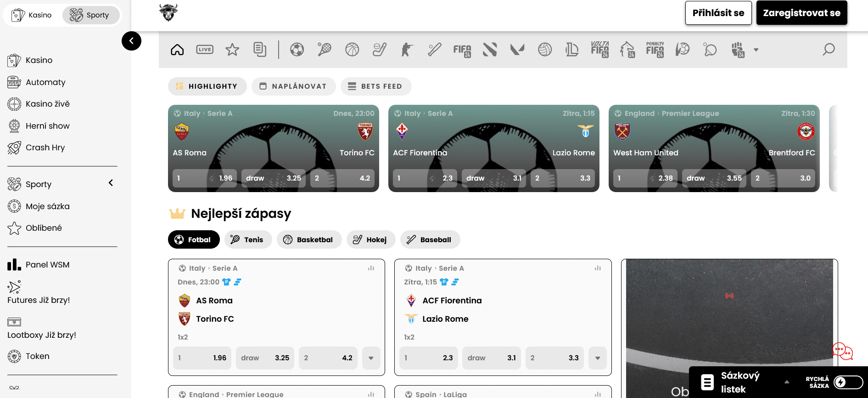868x398 pixels.
Task: Select Basketbal filter under Nejlepší zápasy
Action: [309, 239]
